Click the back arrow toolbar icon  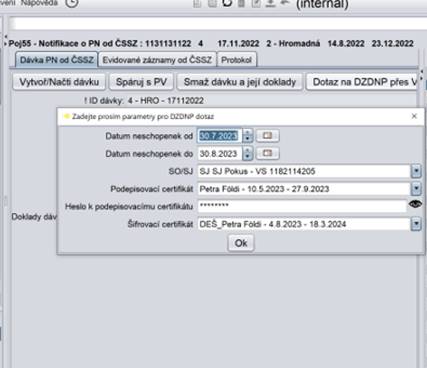pyautogui.click(x=285, y=3)
